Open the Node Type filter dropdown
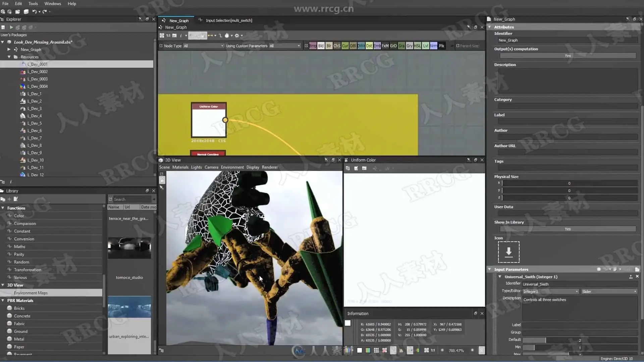644x362 pixels. coord(203,46)
